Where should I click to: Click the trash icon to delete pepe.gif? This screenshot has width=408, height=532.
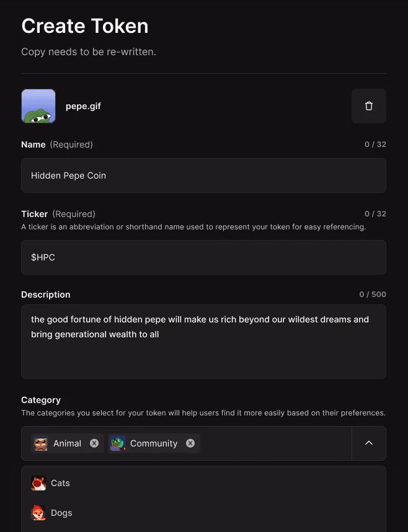[369, 106]
